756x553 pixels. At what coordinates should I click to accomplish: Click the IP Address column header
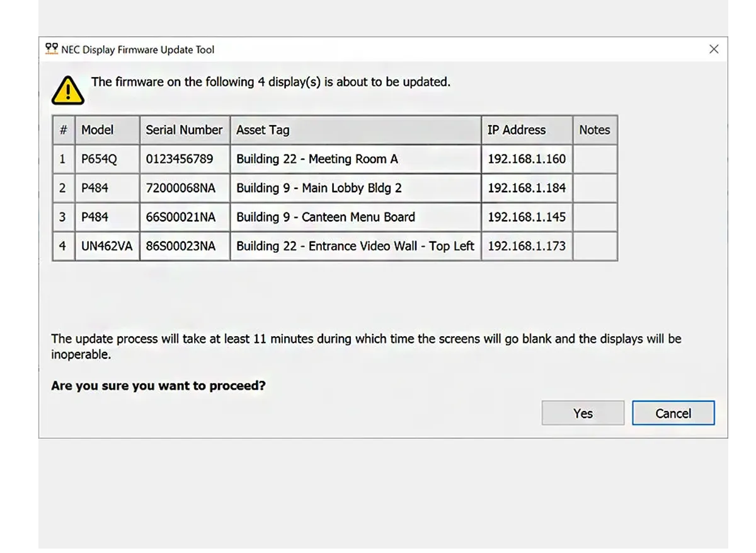coord(527,130)
